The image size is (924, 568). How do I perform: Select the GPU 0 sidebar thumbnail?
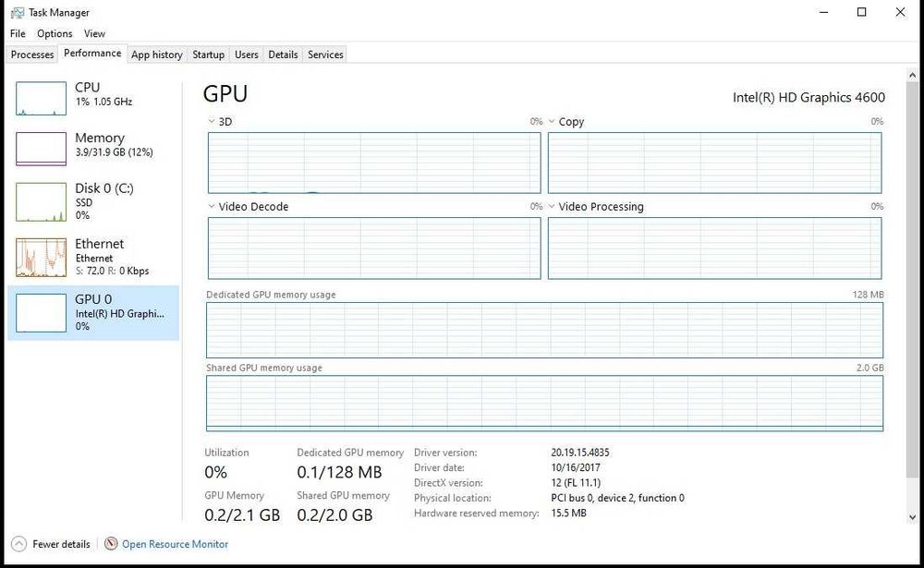(x=42, y=313)
